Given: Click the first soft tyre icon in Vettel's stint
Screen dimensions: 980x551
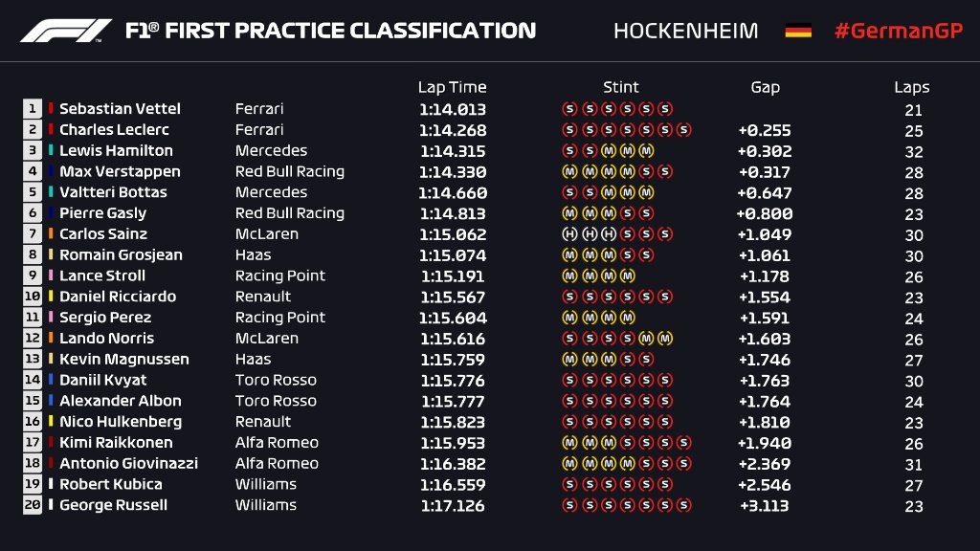Looking at the screenshot, I should click(x=568, y=109).
